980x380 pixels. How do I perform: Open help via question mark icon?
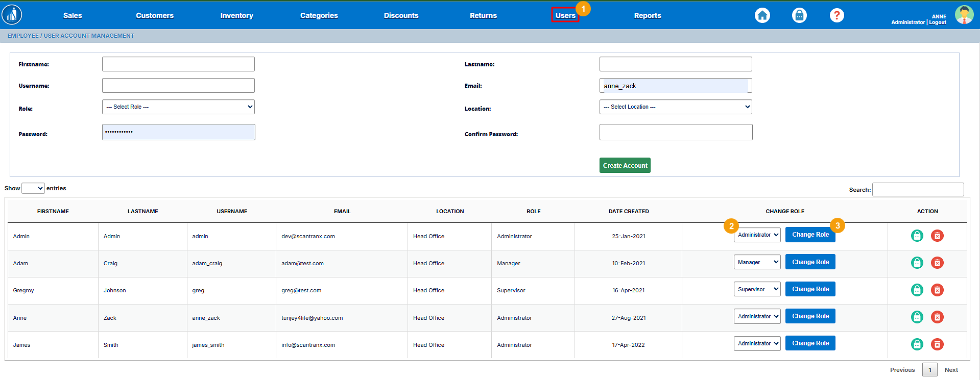(x=836, y=15)
